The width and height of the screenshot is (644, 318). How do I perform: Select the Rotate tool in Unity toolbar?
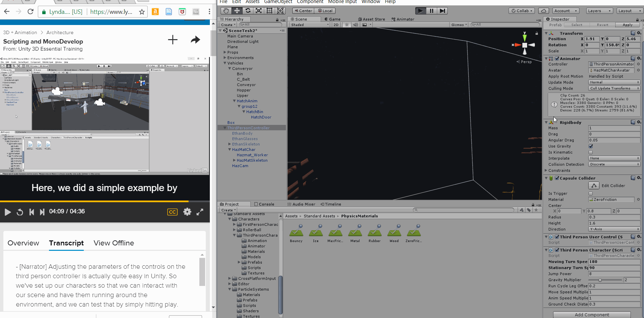(248, 11)
